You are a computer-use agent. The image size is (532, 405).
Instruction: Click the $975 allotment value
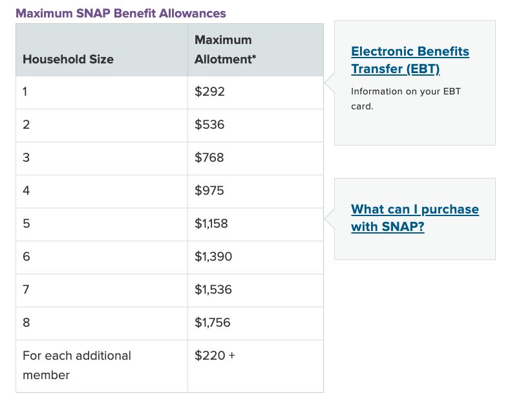(209, 191)
